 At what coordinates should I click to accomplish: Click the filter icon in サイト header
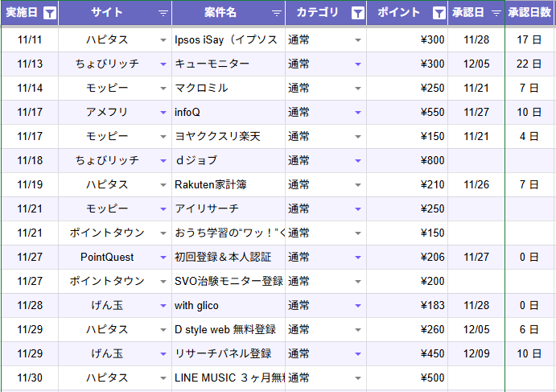(x=163, y=13)
